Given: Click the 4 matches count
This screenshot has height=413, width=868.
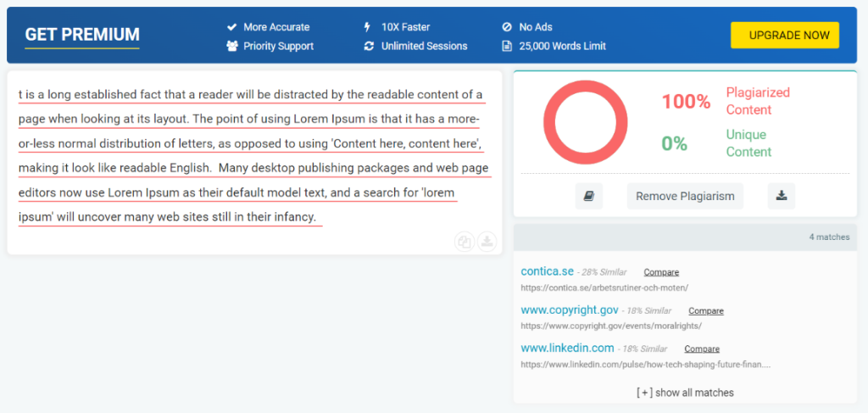Looking at the screenshot, I should (x=829, y=237).
